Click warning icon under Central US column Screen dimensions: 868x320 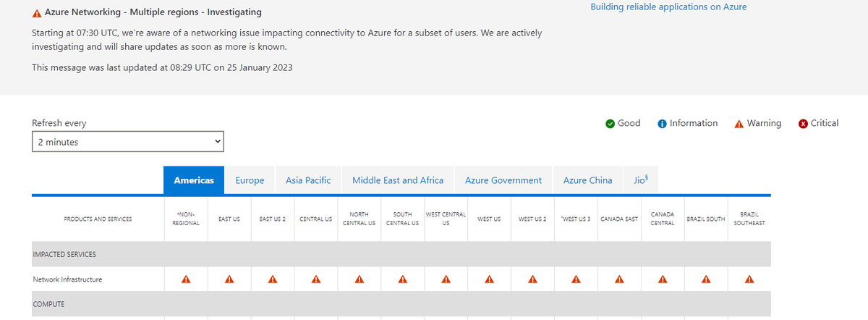pos(316,279)
